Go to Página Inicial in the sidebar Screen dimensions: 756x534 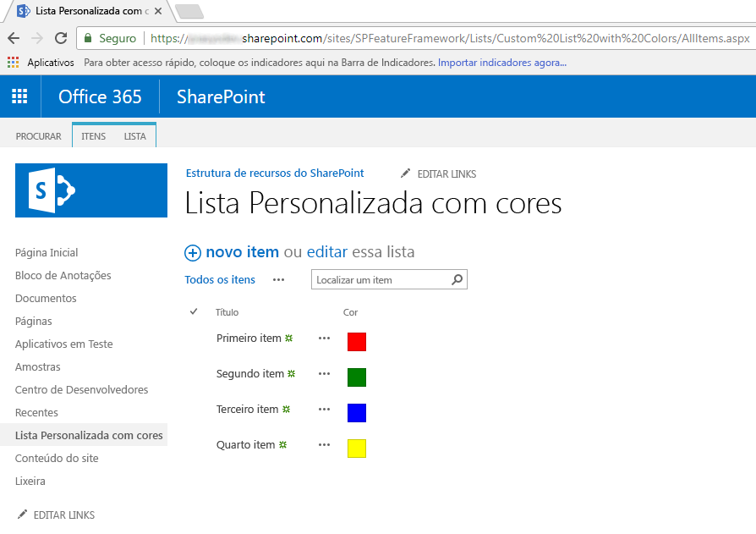[47, 253]
